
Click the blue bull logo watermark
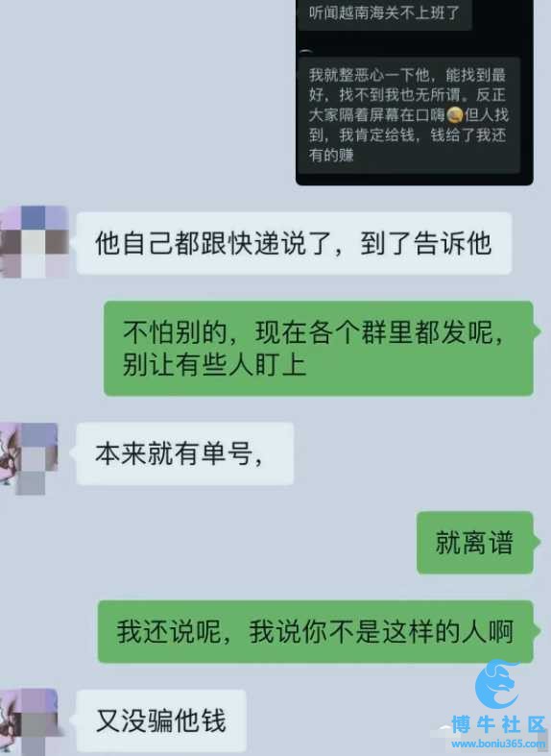tap(496, 685)
